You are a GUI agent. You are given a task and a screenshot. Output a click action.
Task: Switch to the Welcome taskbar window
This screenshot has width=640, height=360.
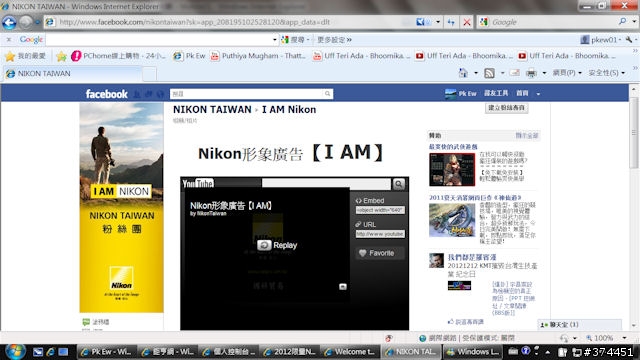[x=351, y=351]
